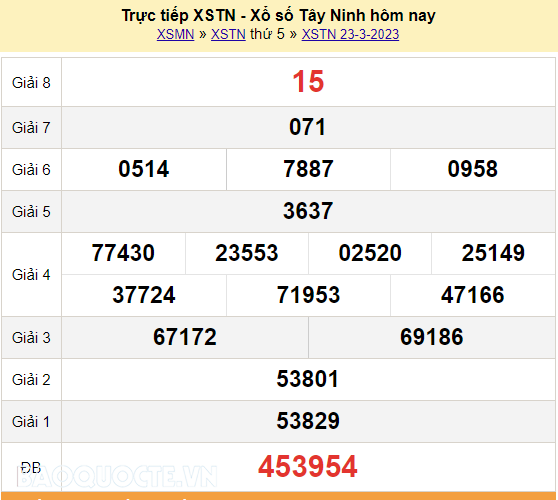Select the special prize number 453954
The width and height of the screenshot is (558, 500).
[308, 467]
